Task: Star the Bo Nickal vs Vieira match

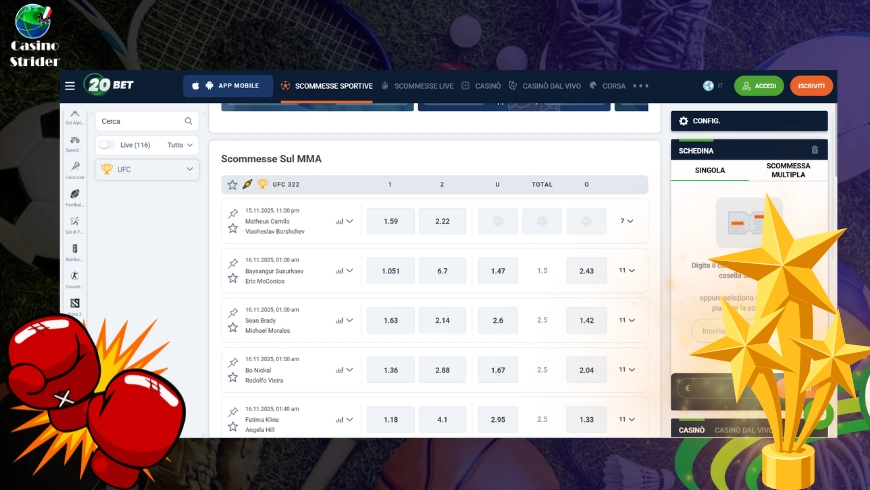Action: (233, 377)
